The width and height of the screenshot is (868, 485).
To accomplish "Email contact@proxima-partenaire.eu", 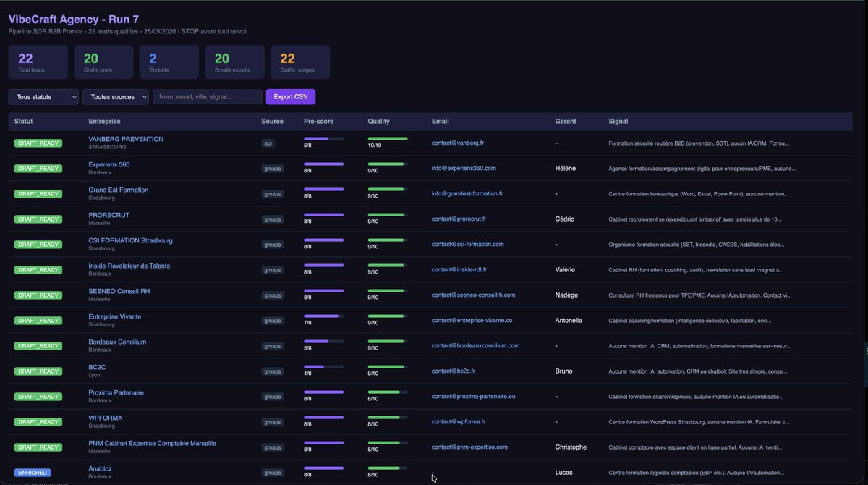I will point(474,396).
